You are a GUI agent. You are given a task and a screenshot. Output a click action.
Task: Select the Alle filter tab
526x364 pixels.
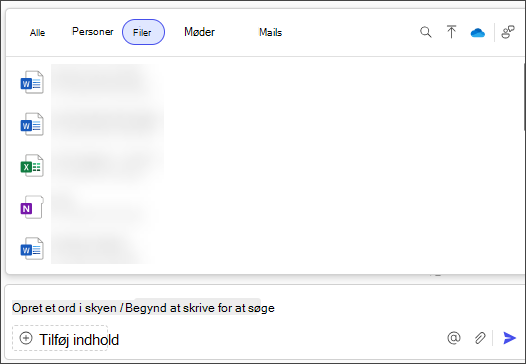tap(38, 33)
